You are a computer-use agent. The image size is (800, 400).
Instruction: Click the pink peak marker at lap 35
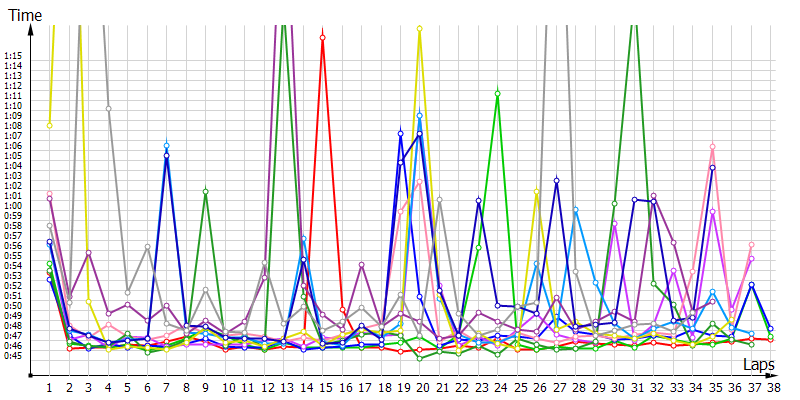tap(712, 147)
